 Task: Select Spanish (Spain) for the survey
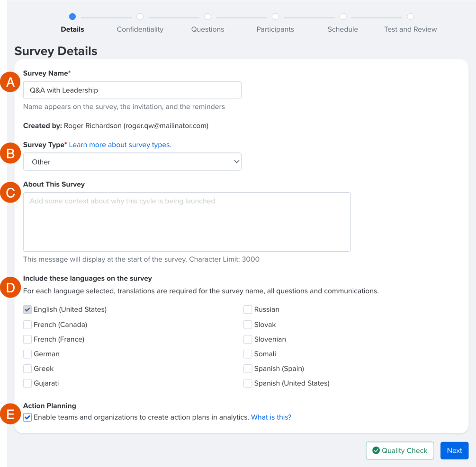tap(248, 369)
